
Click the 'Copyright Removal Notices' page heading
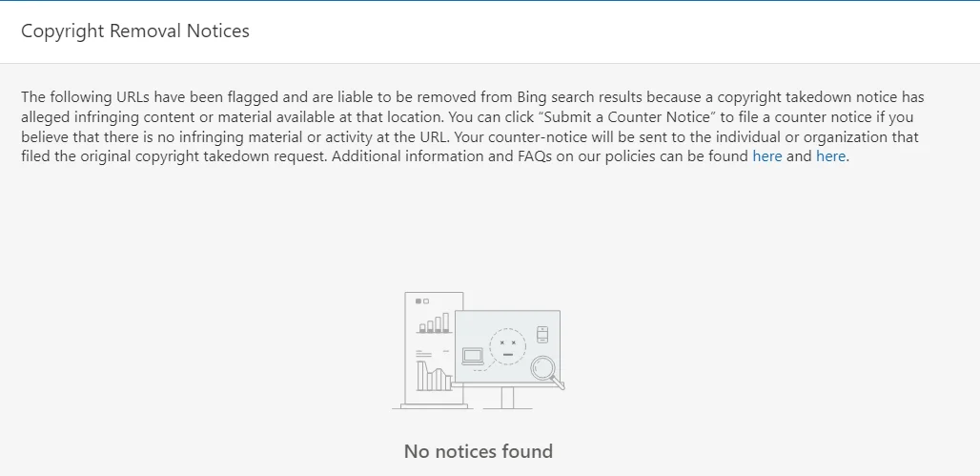(135, 31)
